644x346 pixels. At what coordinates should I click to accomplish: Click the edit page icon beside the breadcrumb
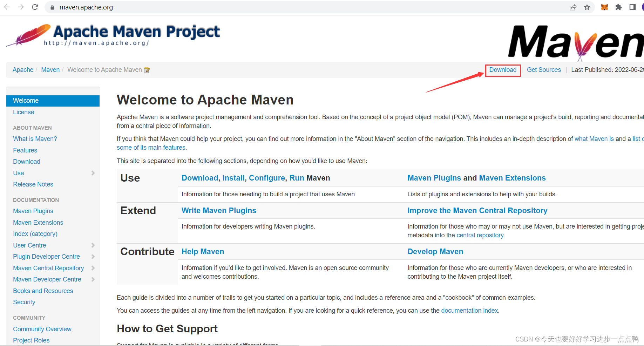tap(147, 70)
